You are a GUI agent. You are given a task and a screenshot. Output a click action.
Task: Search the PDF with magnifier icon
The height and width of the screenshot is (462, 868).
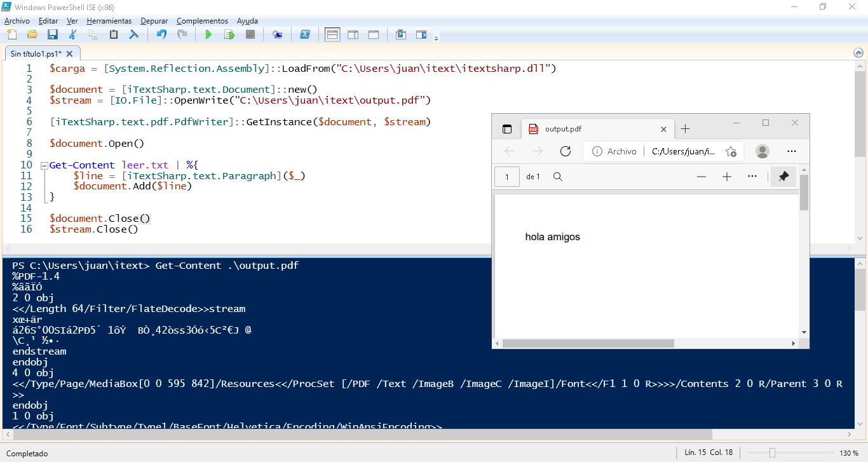(x=558, y=177)
